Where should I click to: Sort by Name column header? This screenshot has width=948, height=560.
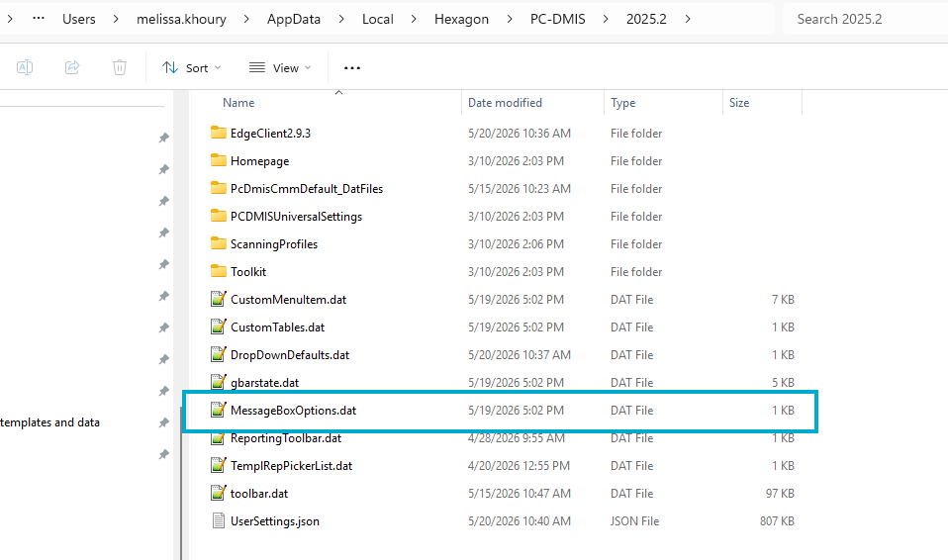pyautogui.click(x=238, y=103)
